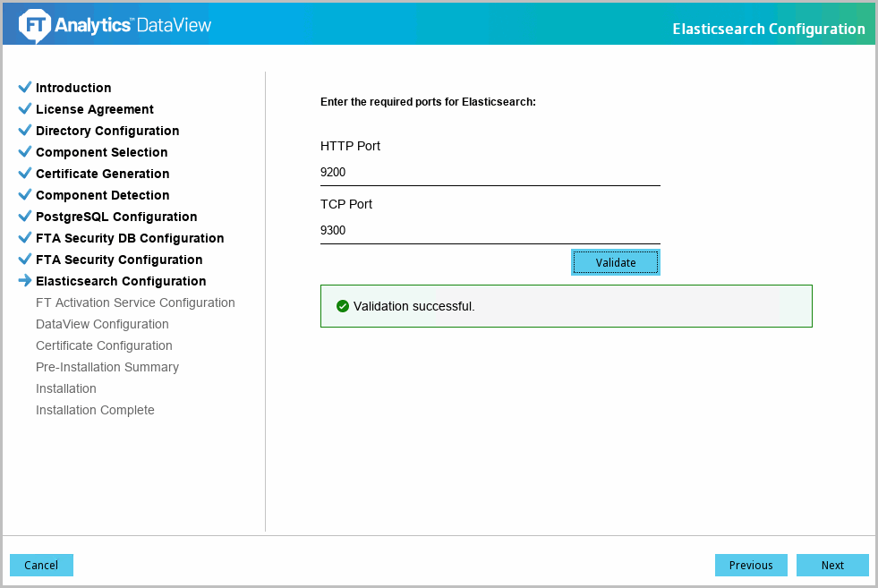Select FTA Security DB Configuration step
Image resolution: width=878 pixels, height=588 pixels.
(130, 238)
